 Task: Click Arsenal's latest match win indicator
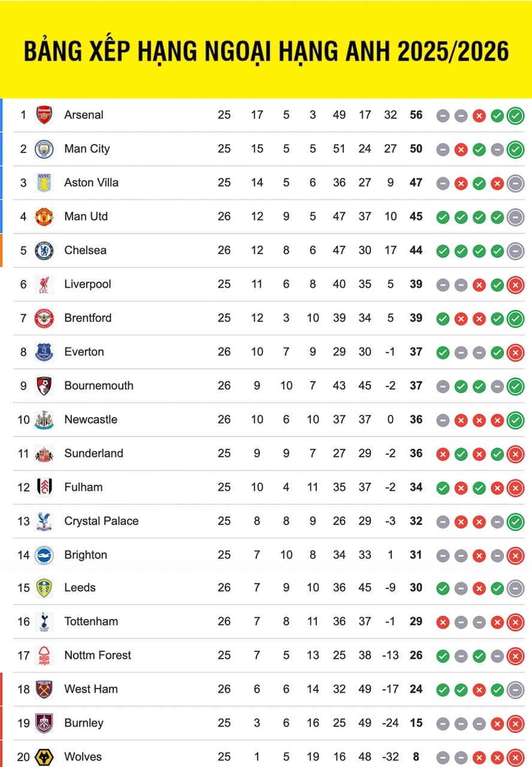coord(515,116)
